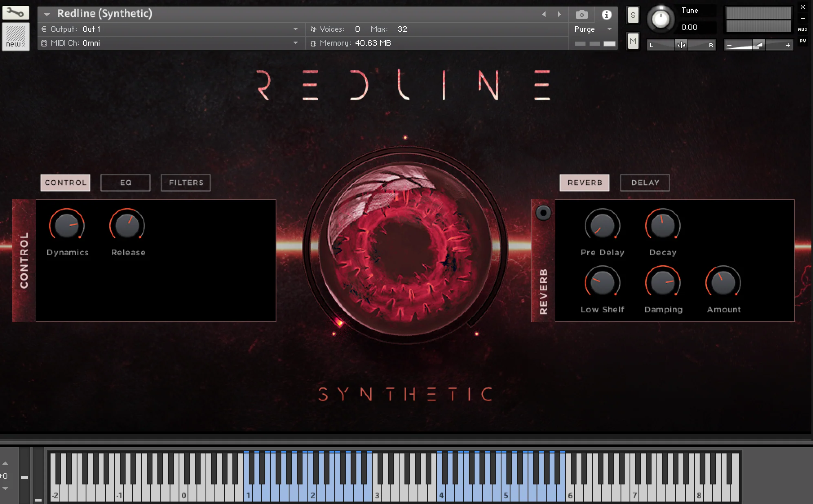
Task: Mute the instrument with M button
Action: (633, 41)
